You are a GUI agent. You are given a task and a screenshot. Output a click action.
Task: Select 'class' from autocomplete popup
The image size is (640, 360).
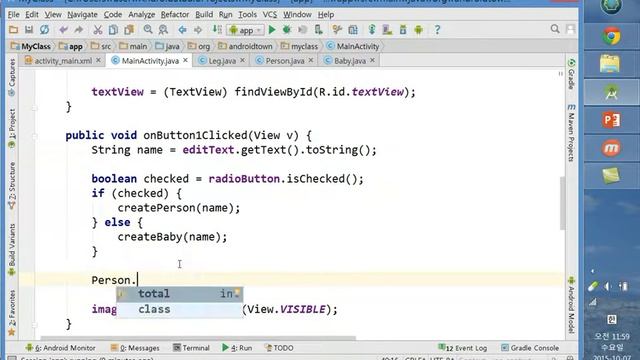click(x=180, y=309)
